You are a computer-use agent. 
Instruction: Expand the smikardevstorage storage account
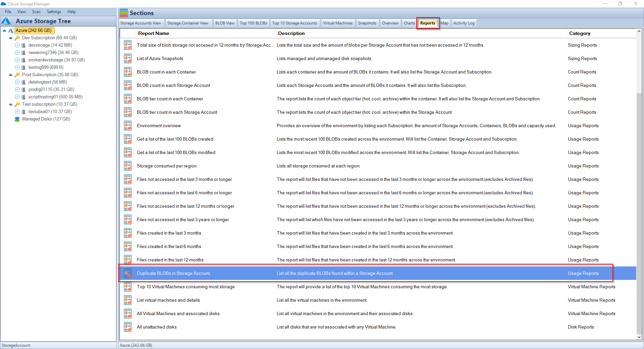click(17, 60)
